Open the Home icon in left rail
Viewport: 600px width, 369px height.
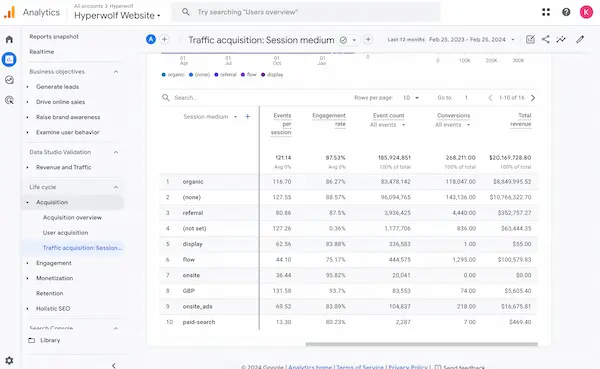pyautogui.click(x=9, y=39)
